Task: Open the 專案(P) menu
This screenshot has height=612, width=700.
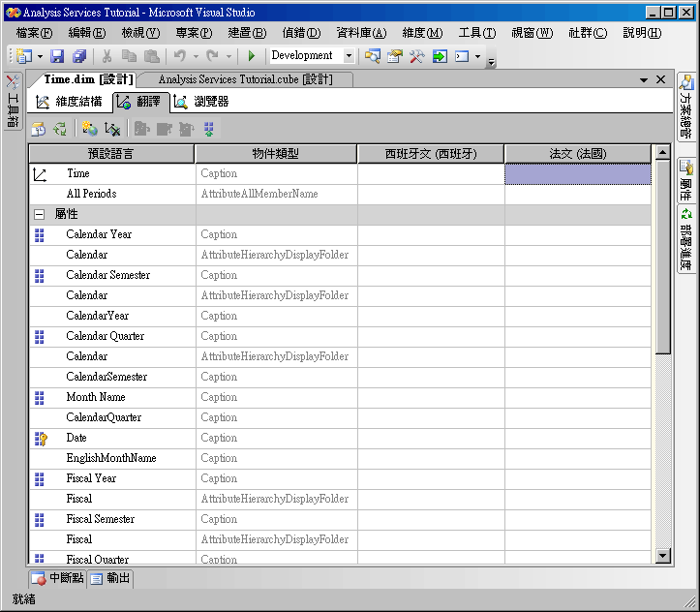Action: tap(194, 33)
